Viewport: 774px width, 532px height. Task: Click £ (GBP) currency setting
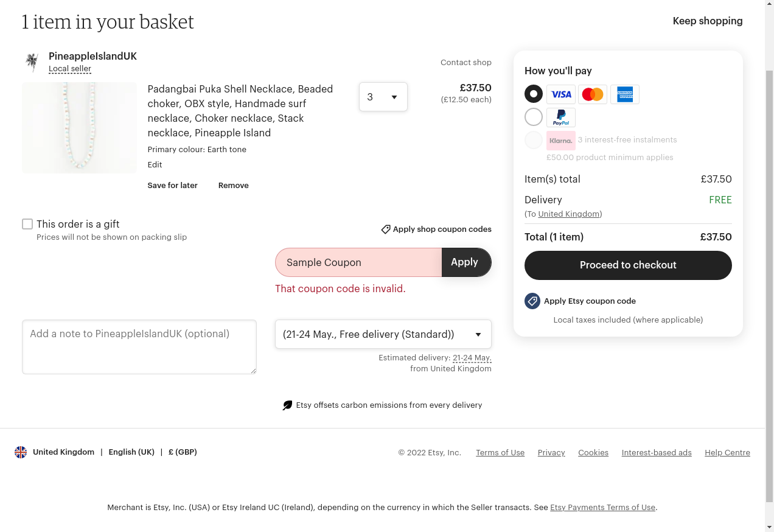[183, 452]
